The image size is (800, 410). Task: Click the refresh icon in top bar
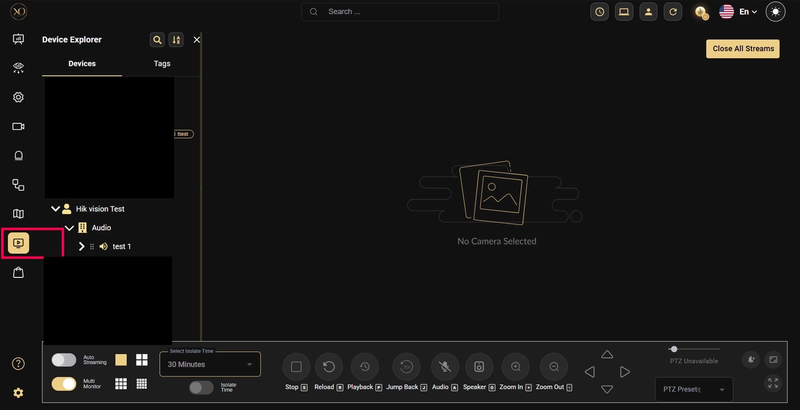pyautogui.click(x=673, y=12)
